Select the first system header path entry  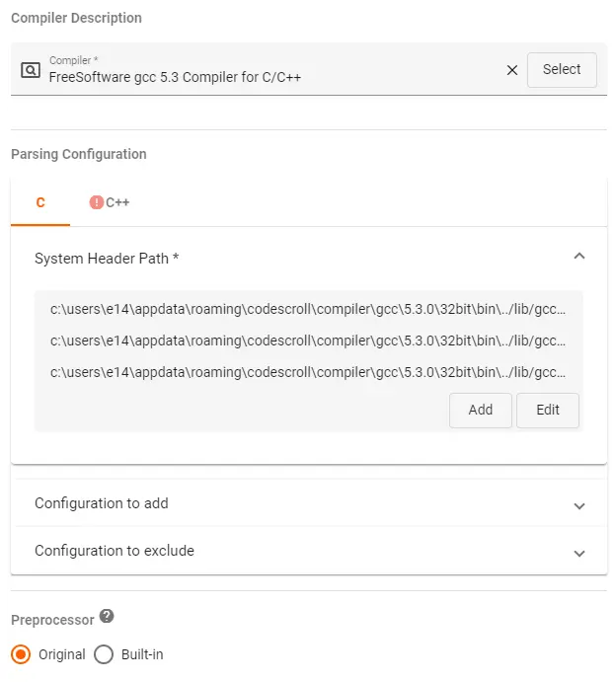pyautogui.click(x=308, y=309)
